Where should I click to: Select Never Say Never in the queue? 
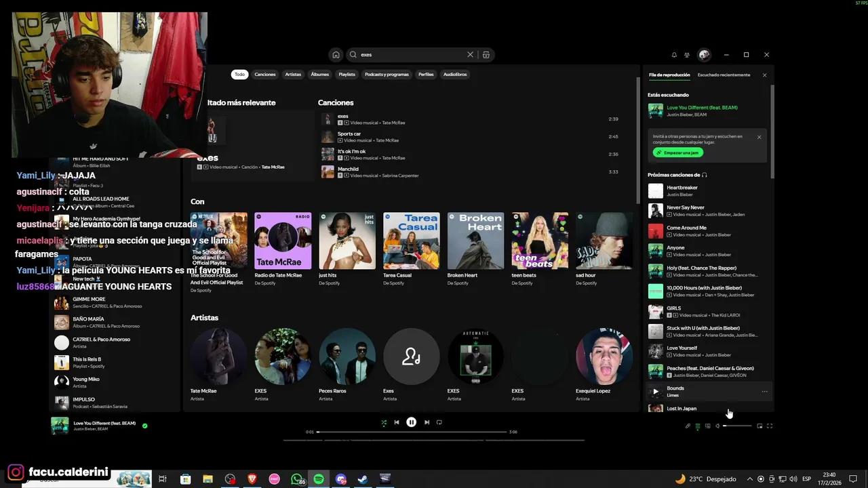(x=707, y=211)
